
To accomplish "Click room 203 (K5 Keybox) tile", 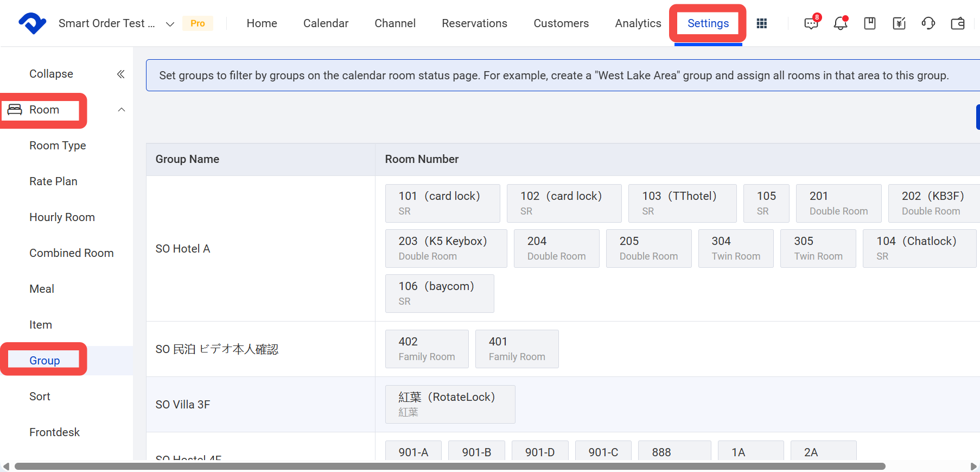I will [446, 248].
